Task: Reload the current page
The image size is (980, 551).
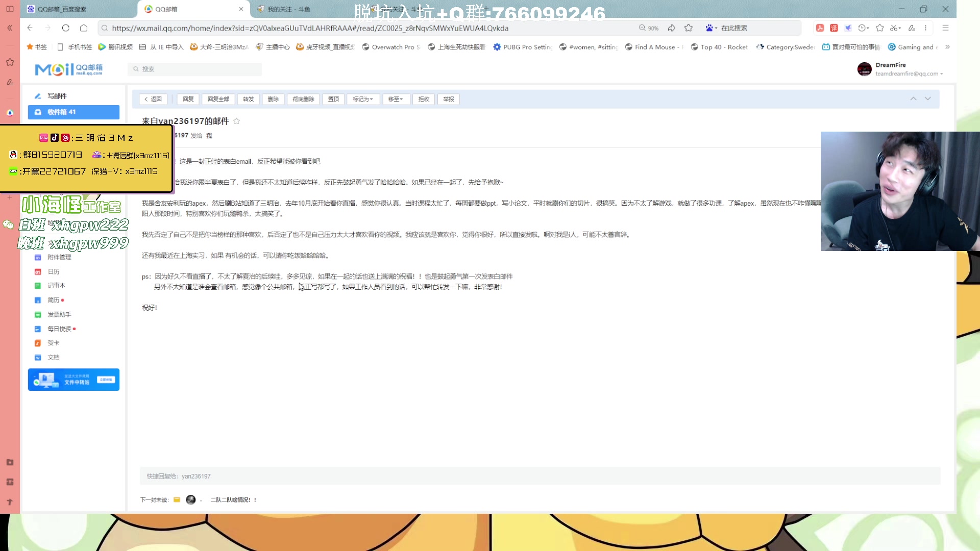Action: (x=66, y=28)
